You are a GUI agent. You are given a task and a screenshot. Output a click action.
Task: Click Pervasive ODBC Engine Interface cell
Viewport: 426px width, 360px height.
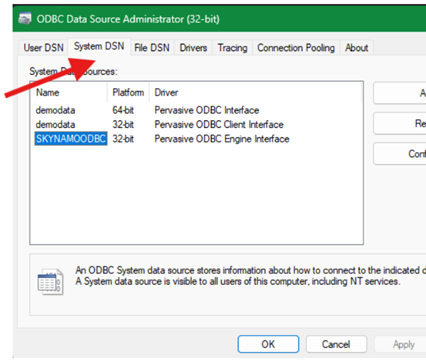pos(222,139)
